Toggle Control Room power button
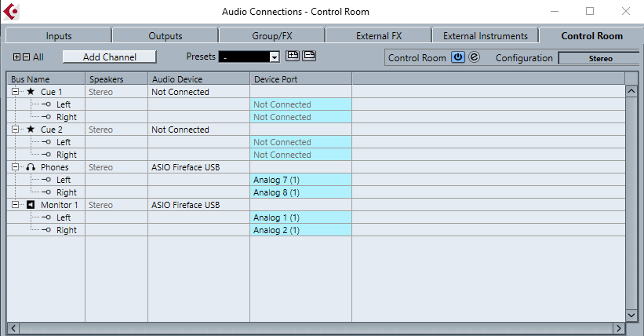 click(457, 57)
